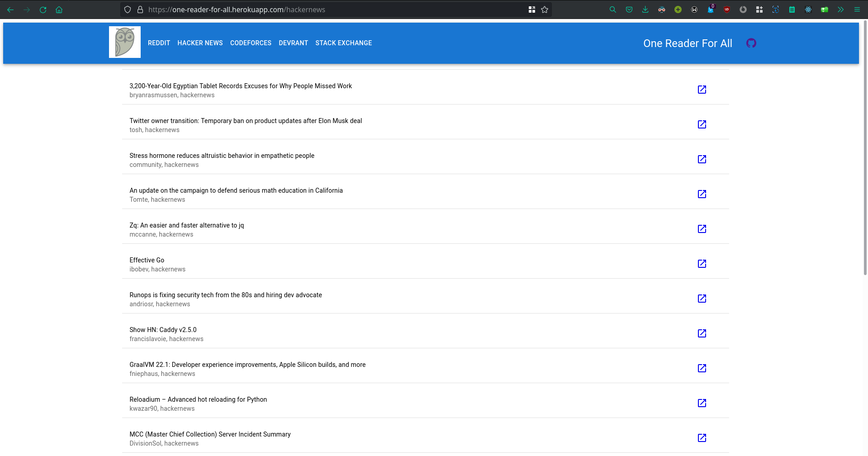Open the browser hamburger application menu
This screenshot has height=456, width=868.
857,9
